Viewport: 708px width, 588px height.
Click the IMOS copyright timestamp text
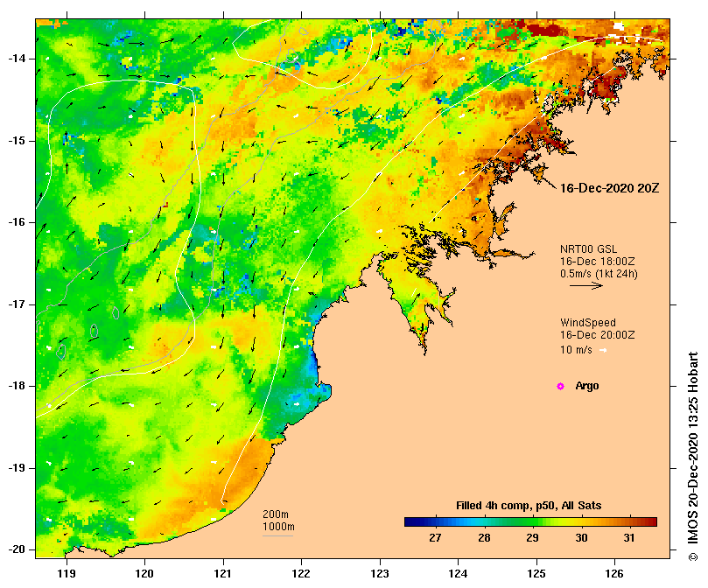pos(693,457)
